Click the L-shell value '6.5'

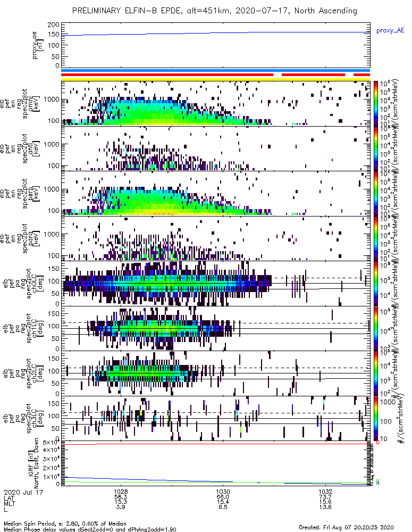223,507
